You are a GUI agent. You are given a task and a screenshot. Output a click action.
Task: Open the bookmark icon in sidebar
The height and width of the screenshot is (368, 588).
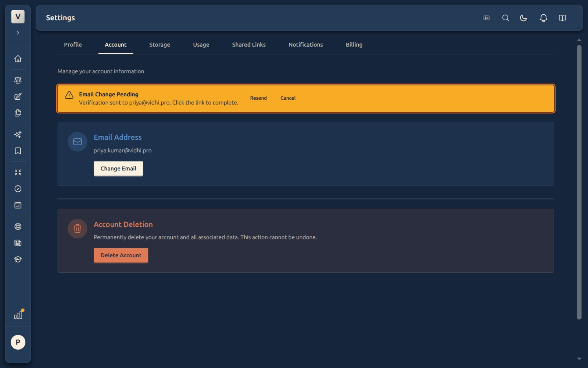(18, 151)
